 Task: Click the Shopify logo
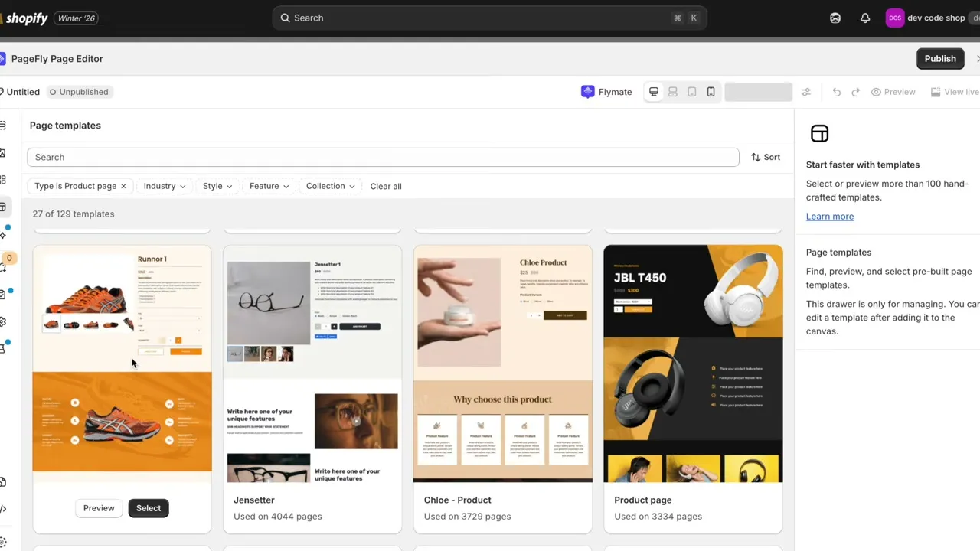coord(24,18)
